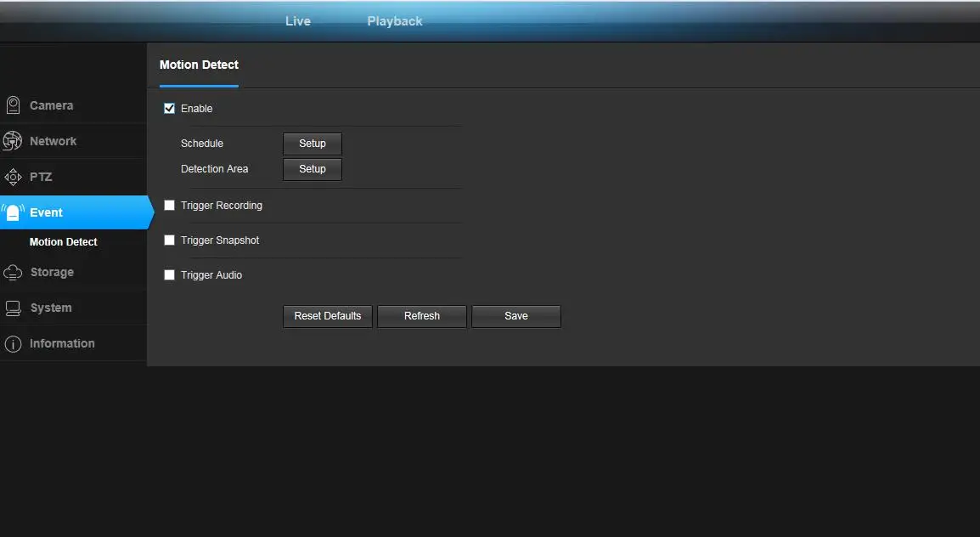Open Storage settings label

(x=52, y=273)
